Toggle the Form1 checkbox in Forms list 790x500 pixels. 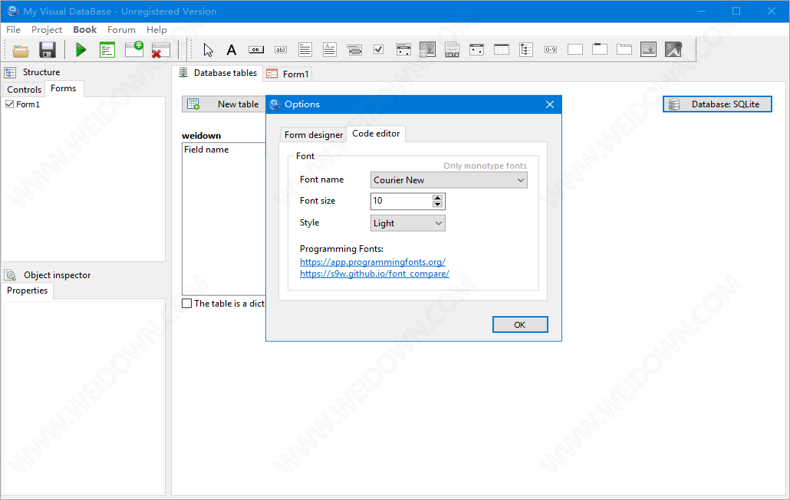[9, 104]
